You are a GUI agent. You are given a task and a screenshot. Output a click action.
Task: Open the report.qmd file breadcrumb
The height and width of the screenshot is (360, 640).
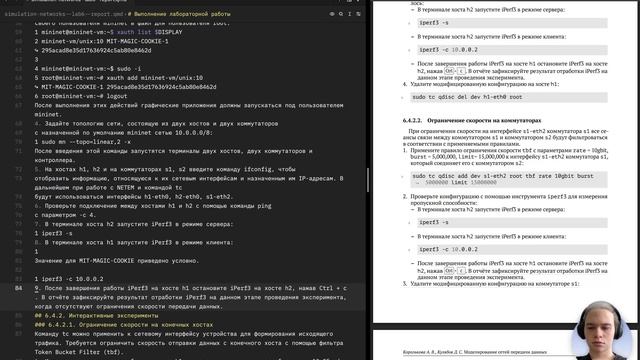63,14
